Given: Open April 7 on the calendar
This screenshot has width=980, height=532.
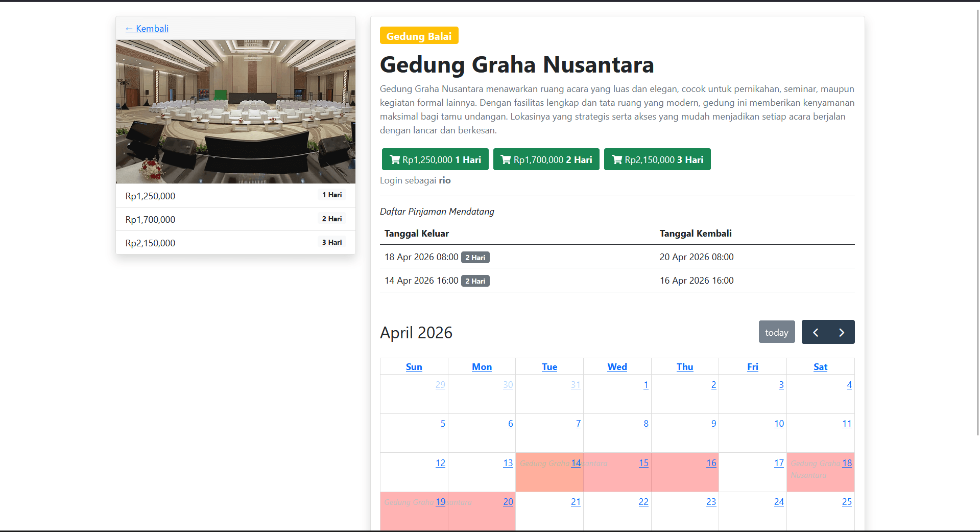Looking at the screenshot, I should [x=578, y=424].
